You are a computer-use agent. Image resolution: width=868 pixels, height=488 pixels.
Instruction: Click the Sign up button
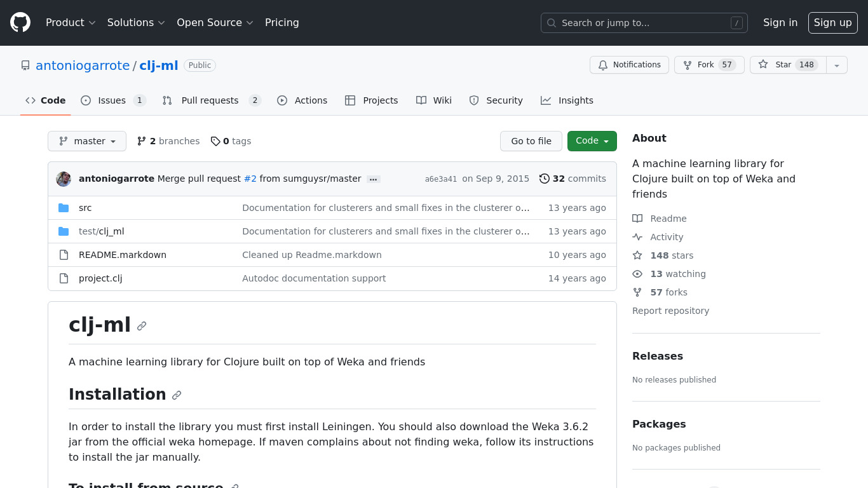point(833,22)
